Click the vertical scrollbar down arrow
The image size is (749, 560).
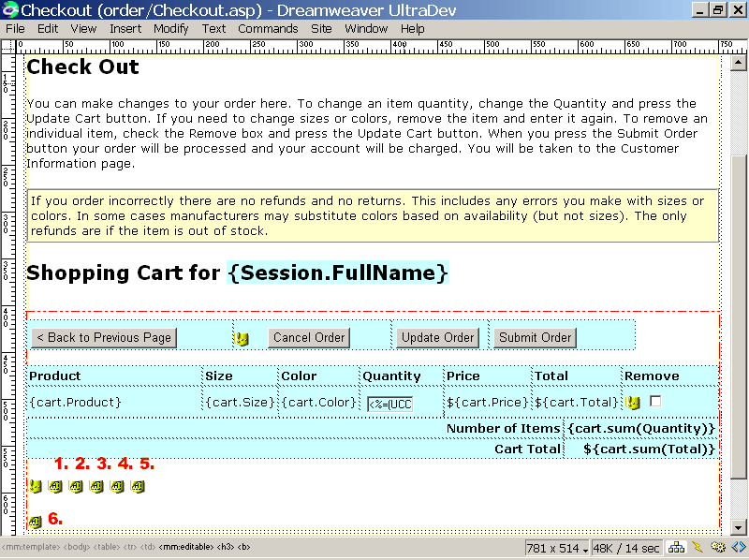pyautogui.click(x=740, y=528)
